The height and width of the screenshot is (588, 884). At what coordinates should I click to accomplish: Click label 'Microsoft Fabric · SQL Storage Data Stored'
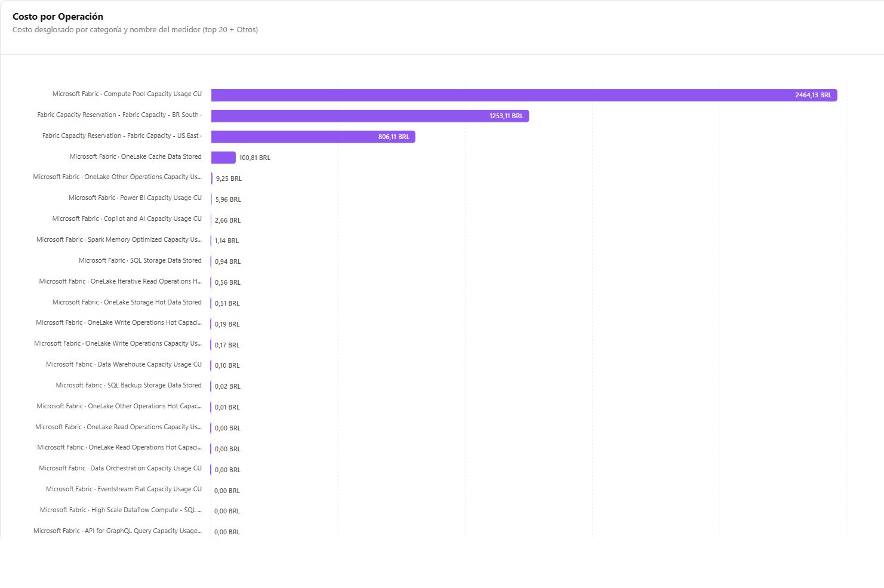tap(140, 261)
